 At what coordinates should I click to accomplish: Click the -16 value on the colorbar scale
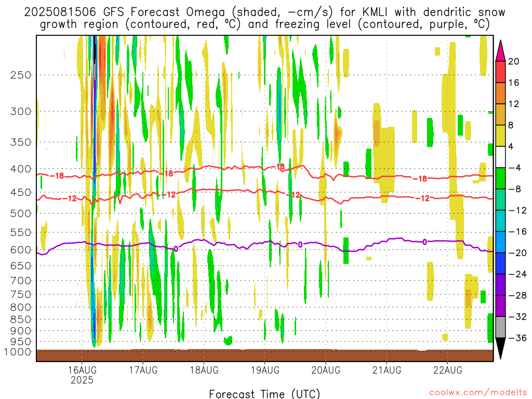[x=517, y=231]
